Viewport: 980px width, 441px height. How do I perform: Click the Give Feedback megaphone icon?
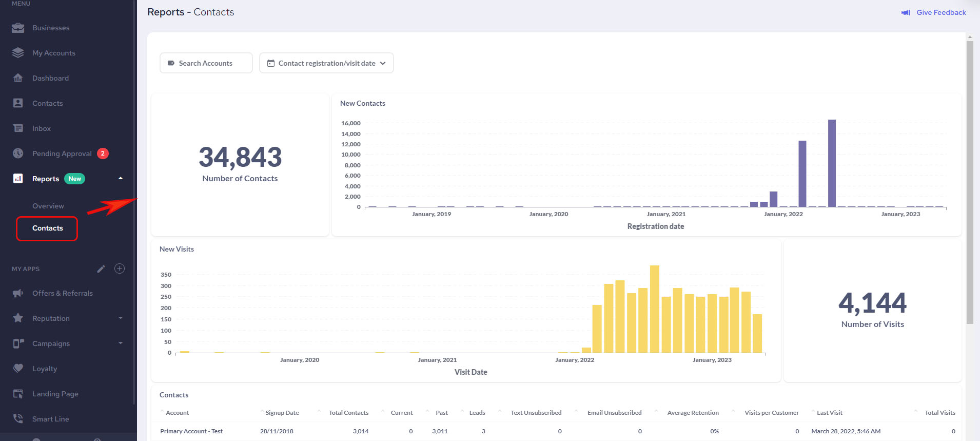906,12
